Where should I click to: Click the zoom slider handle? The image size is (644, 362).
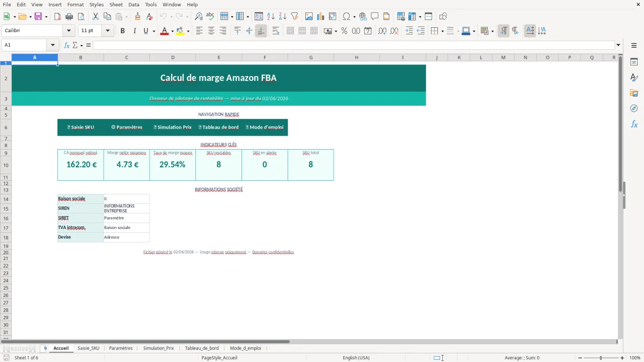point(601,358)
